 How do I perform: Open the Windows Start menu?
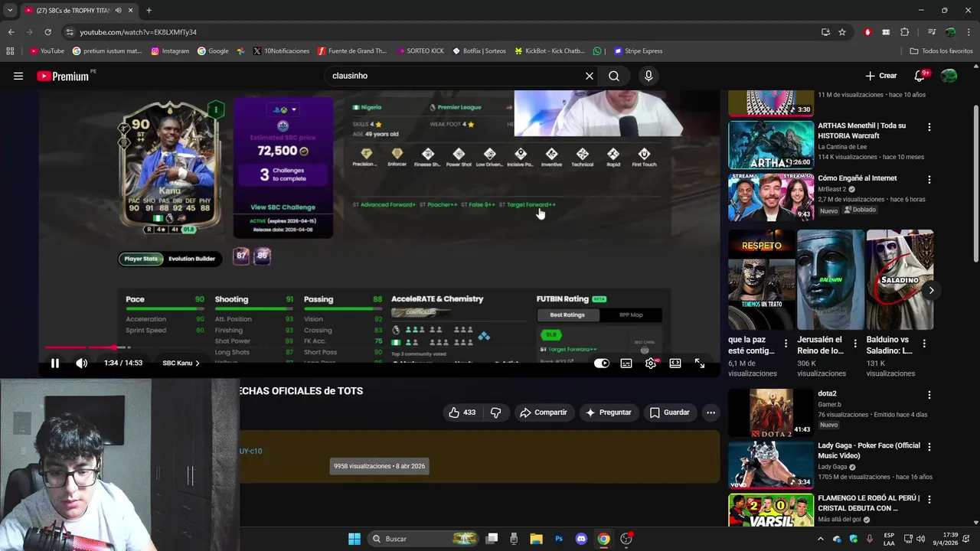tap(354, 539)
